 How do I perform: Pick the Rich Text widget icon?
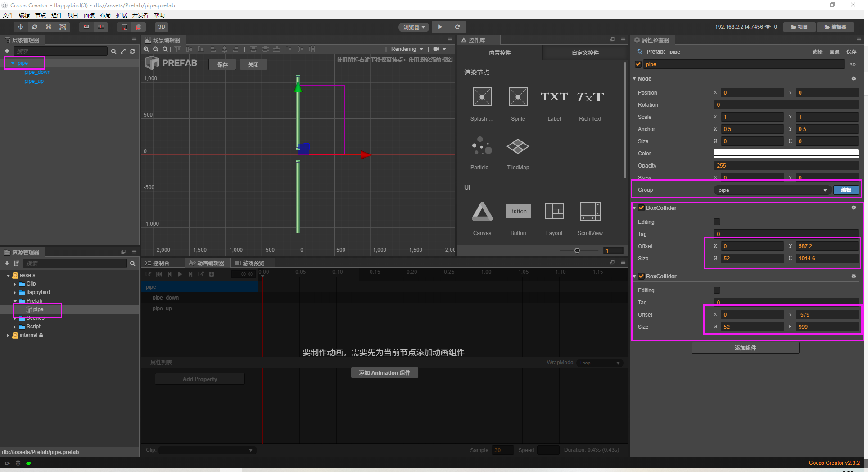590,97
